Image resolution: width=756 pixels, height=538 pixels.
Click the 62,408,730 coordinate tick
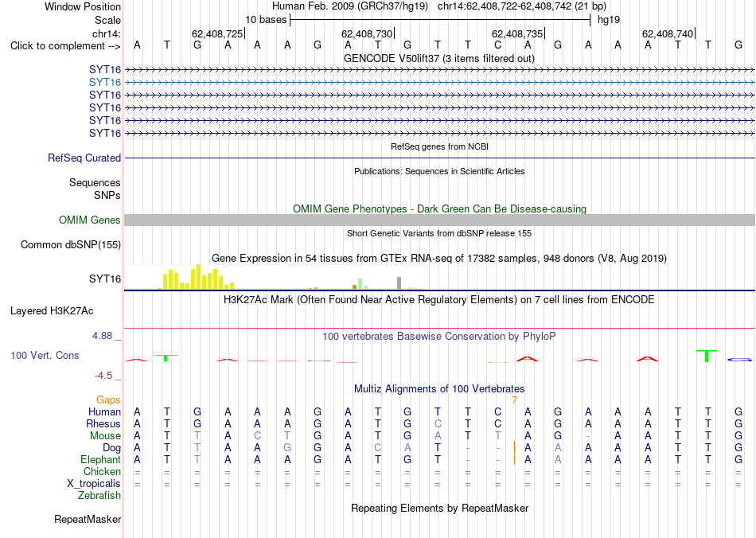(x=367, y=33)
